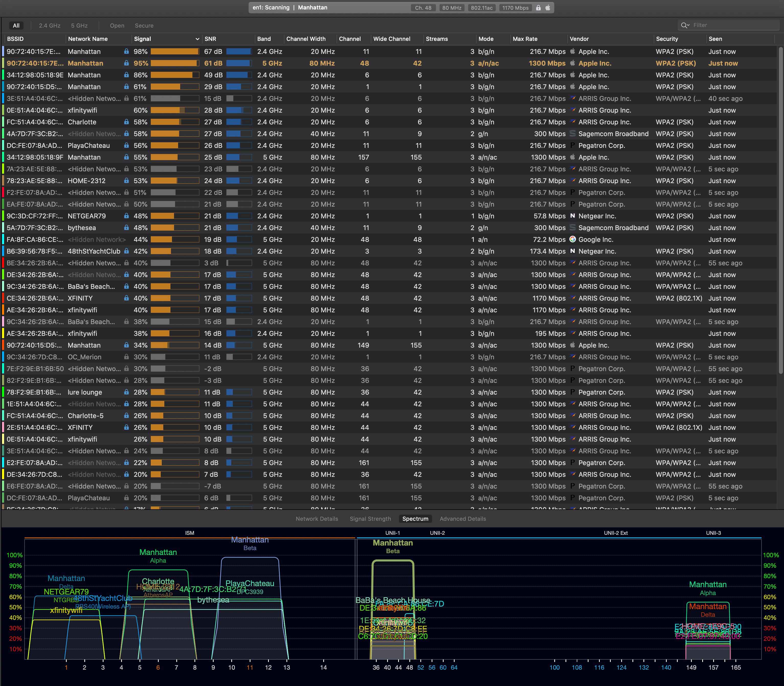Click the Pegatron icon on the lure lounge row
784x686 pixels.
[573, 392]
